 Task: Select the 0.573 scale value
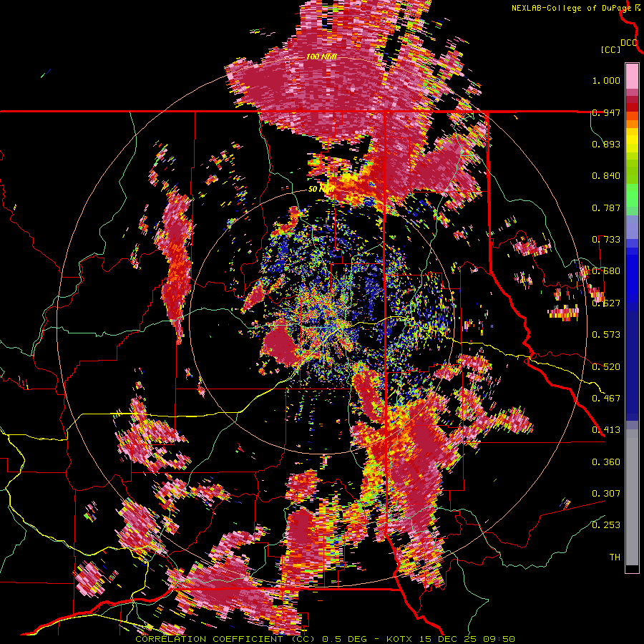click(606, 335)
